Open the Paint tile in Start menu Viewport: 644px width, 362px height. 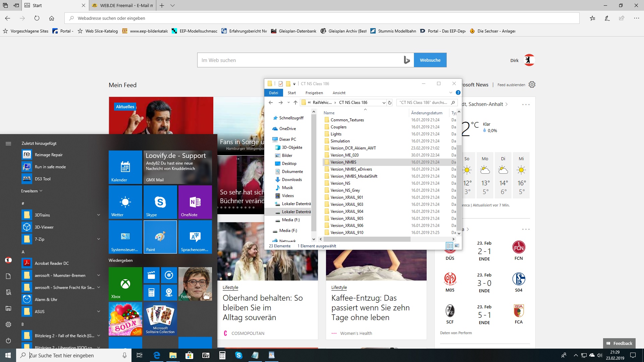point(160,237)
